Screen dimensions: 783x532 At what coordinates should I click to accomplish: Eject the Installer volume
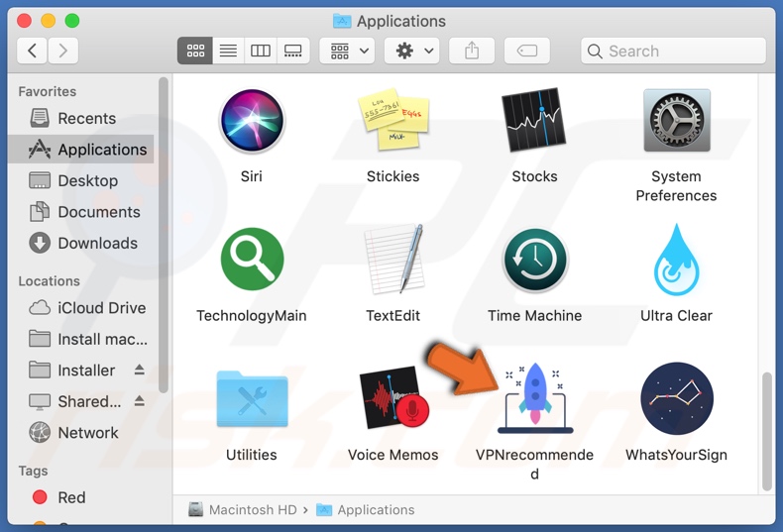[140, 370]
